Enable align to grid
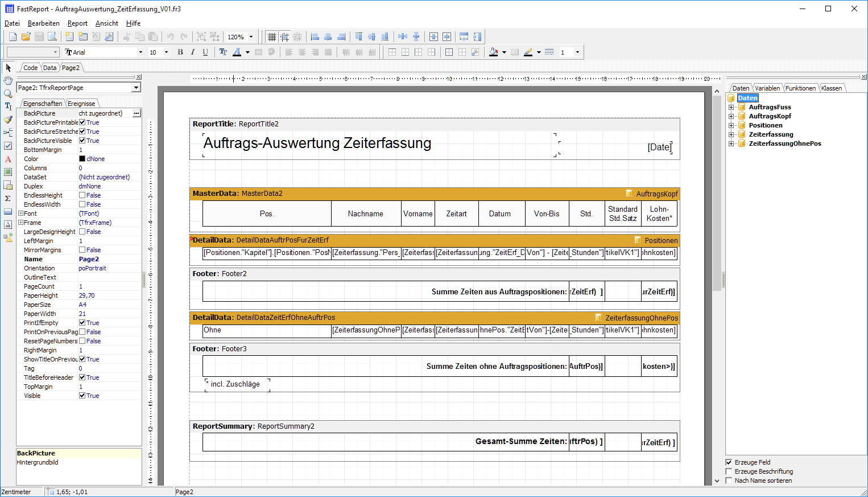 tap(284, 36)
